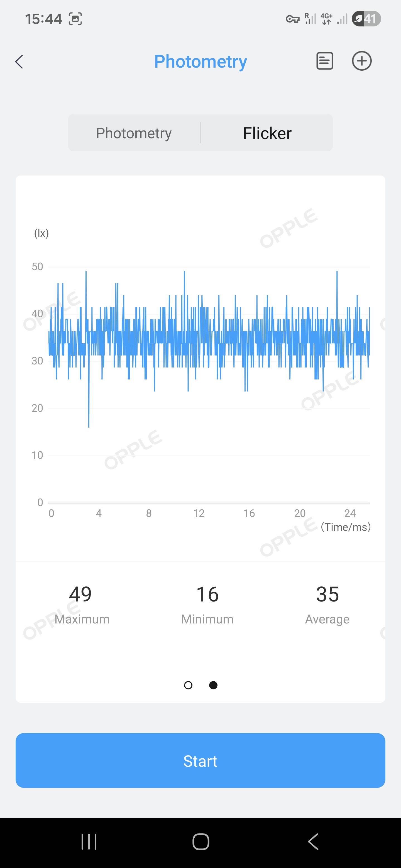Tap the battery indicator in status bar
Image resolution: width=401 pixels, height=868 pixels.
[366, 19]
